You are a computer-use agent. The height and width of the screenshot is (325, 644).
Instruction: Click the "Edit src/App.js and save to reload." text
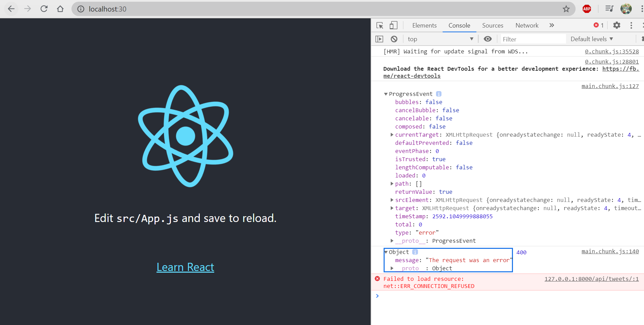pos(185,218)
